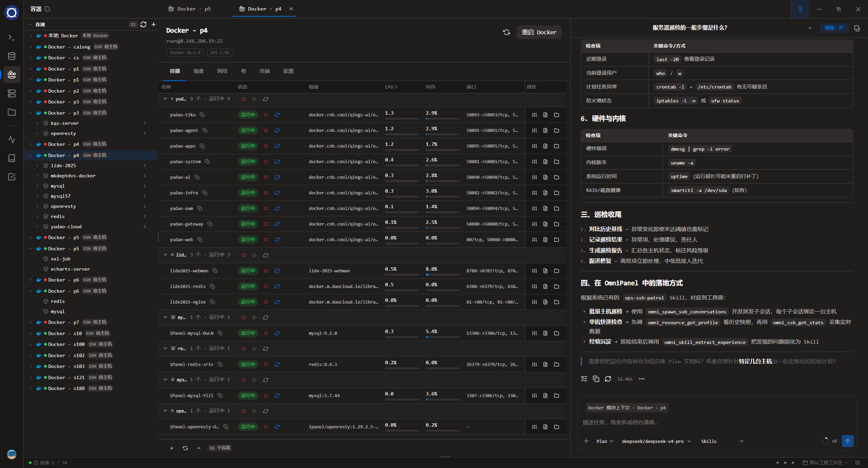Screen dimensions: 868x468
Task: Switch to the 配置 settings tab
Action: [288, 71]
